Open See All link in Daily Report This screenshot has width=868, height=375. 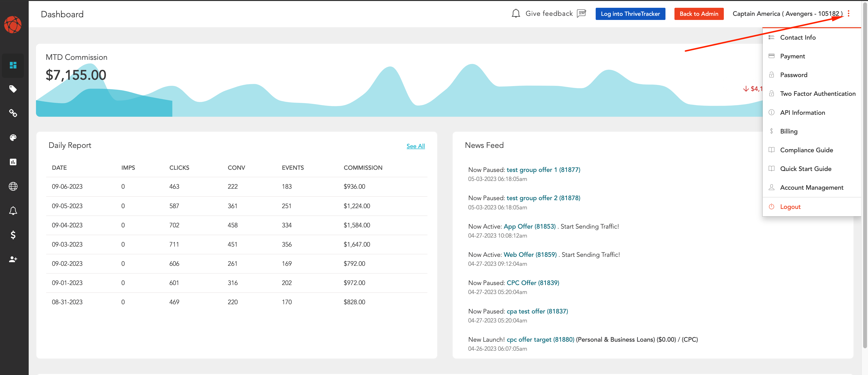(416, 146)
